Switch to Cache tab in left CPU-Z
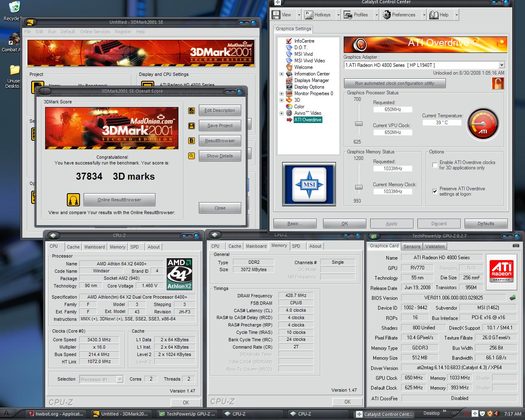 (73, 247)
